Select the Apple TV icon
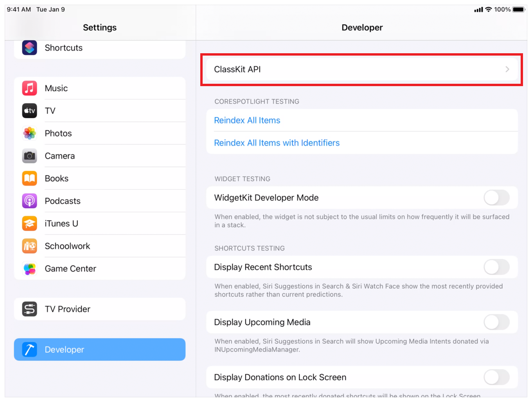The height and width of the screenshot is (402, 532). click(x=30, y=111)
